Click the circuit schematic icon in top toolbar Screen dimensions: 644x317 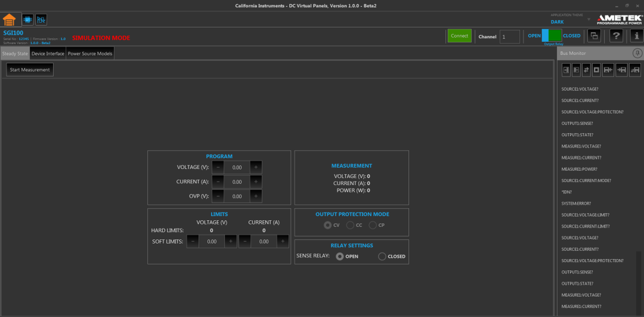[x=41, y=19]
